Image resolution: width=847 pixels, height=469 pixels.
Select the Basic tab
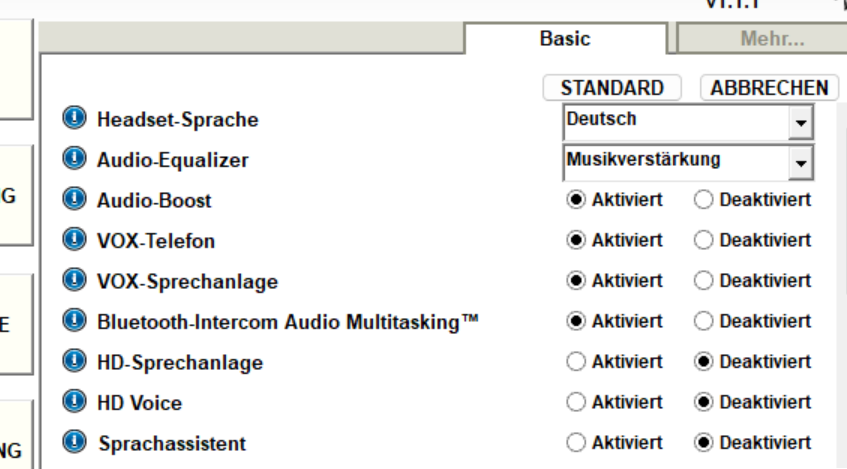(565, 39)
